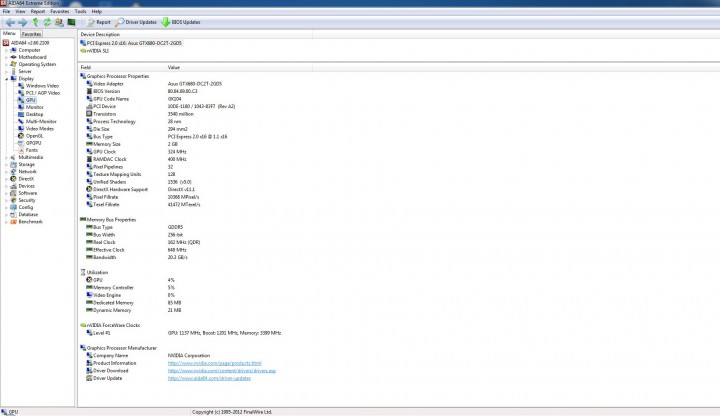
Task: Open the Report toolbar button
Action: (x=98, y=22)
